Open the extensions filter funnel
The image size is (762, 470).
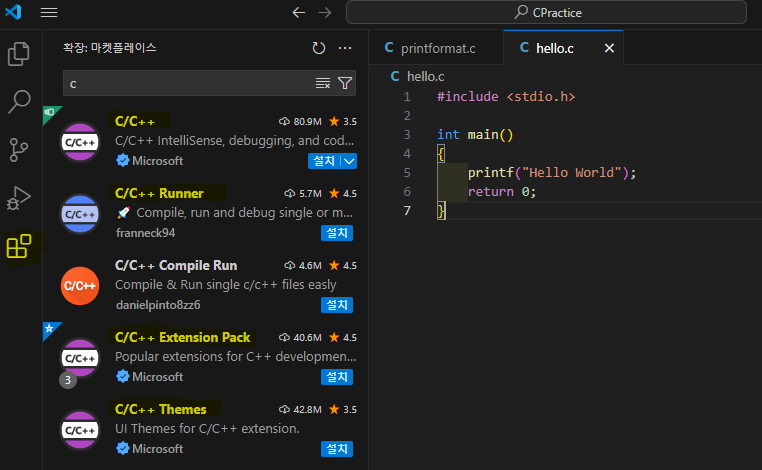[345, 84]
